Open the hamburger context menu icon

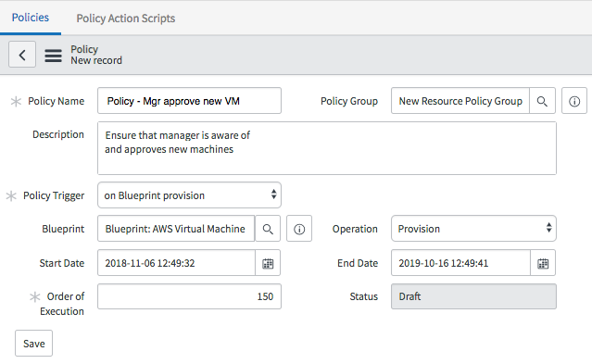tap(53, 56)
